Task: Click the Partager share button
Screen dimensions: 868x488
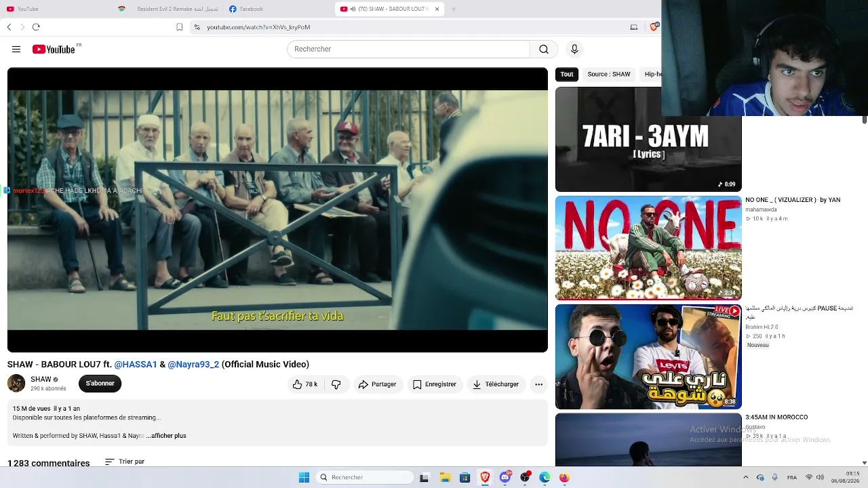Action: tap(377, 384)
